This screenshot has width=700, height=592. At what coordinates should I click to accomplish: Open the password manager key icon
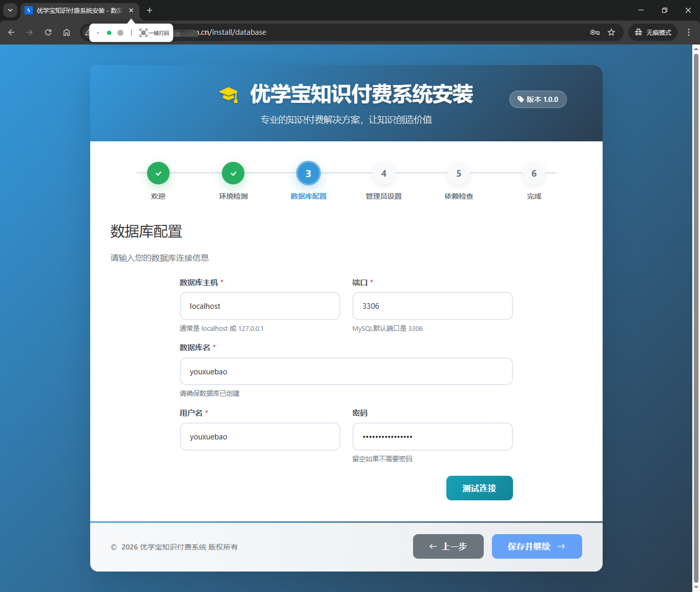594,32
